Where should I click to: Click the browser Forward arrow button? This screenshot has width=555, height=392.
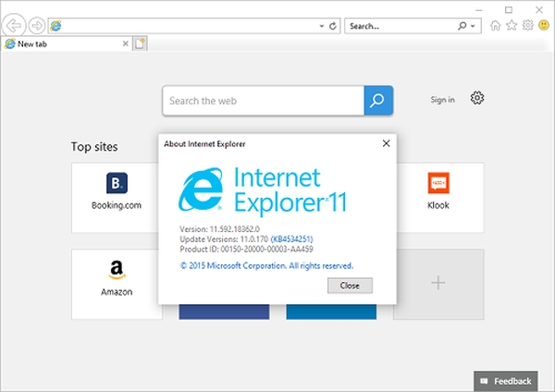click(x=36, y=26)
